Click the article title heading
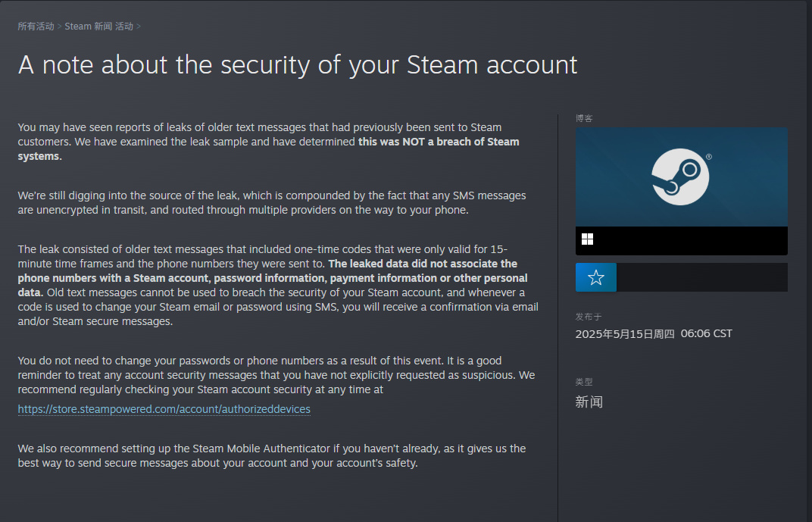 [298, 64]
